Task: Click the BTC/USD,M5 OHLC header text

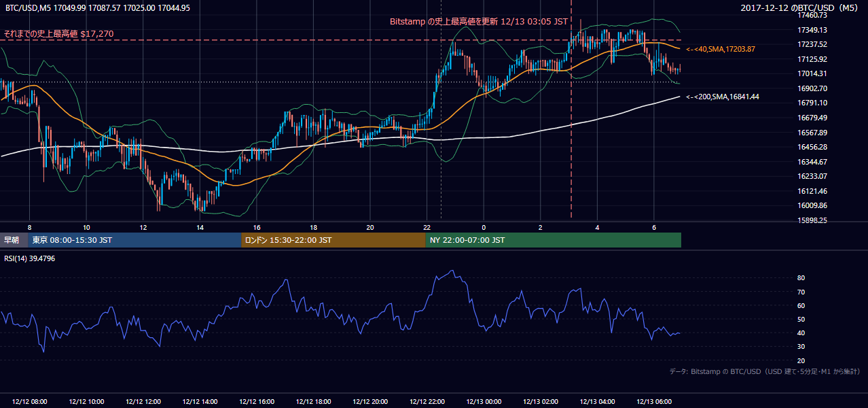Action: click(98, 8)
